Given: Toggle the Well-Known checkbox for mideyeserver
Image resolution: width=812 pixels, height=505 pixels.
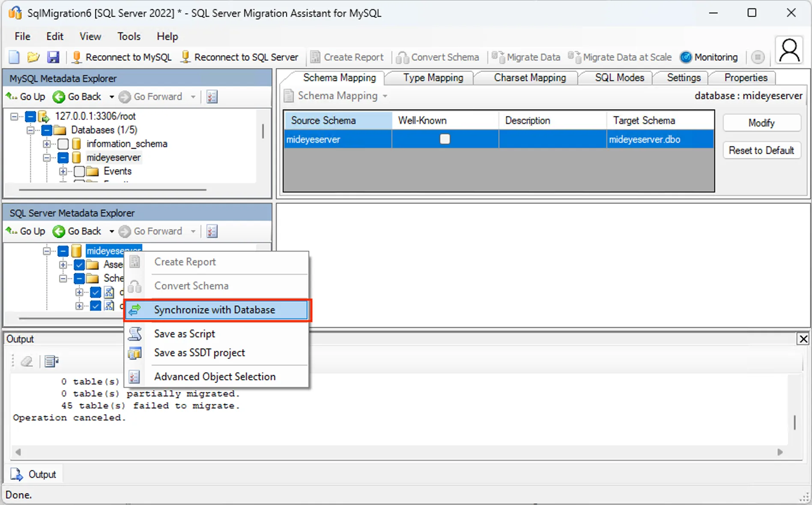Looking at the screenshot, I should coord(445,139).
